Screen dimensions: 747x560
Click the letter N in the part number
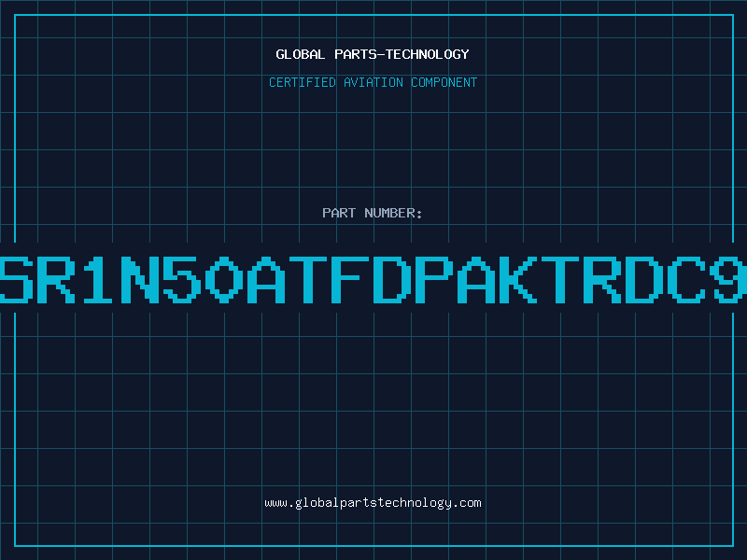pyautogui.click(x=141, y=279)
